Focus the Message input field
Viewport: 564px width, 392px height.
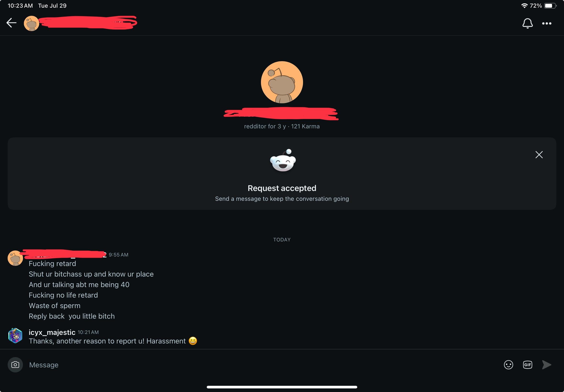[x=263, y=365]
